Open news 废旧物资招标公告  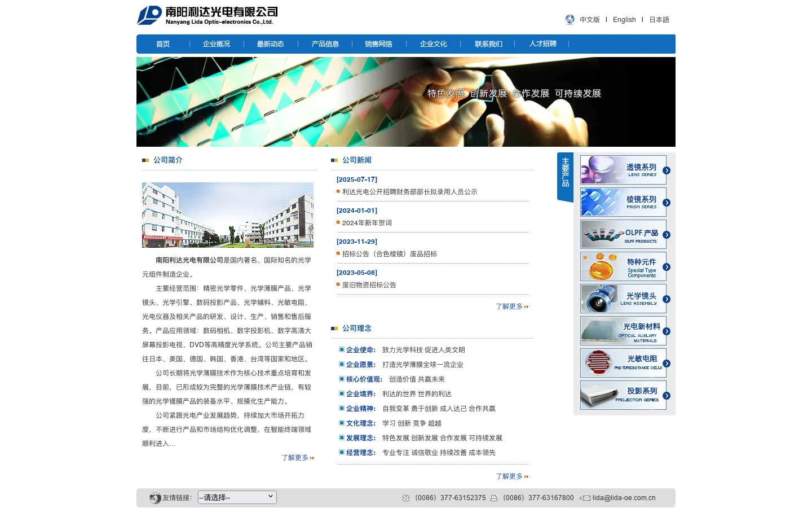pos(369,285)
